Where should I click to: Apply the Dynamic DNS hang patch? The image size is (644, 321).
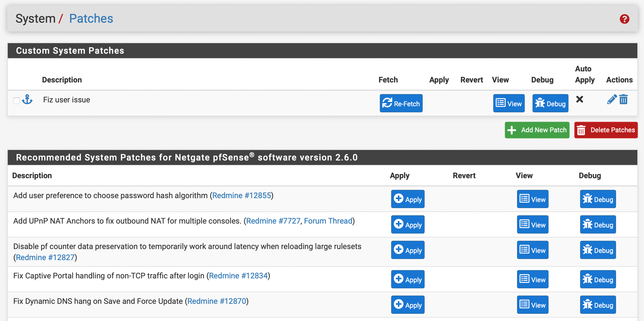click(407, 305)
